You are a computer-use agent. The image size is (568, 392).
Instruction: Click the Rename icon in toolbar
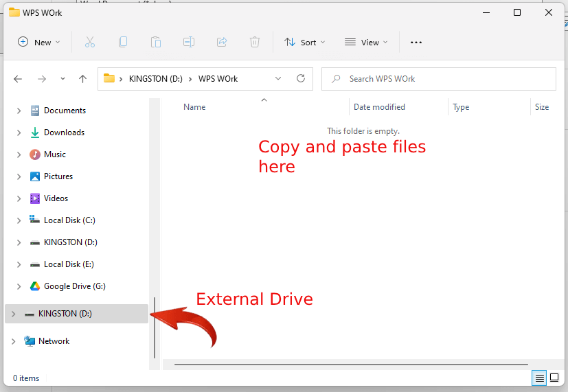pos(189,43)
